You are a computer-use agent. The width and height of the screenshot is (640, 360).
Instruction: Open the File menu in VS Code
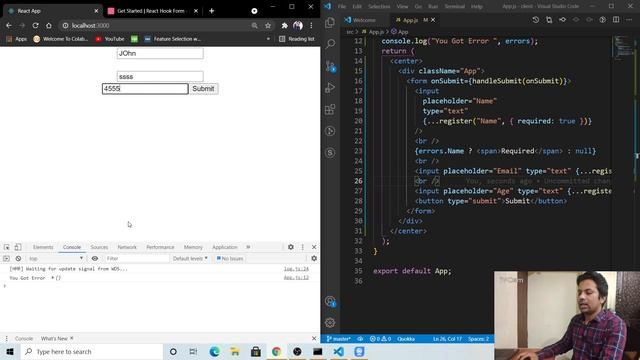tap(342, 6)
